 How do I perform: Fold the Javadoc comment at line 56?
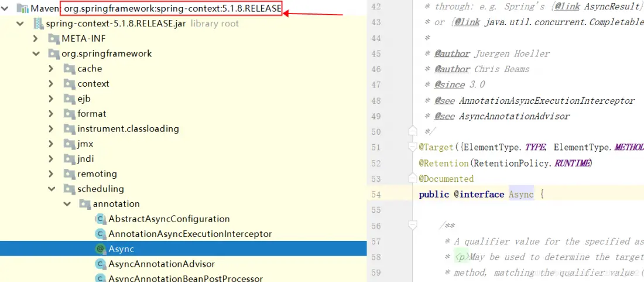pos(413,225)
